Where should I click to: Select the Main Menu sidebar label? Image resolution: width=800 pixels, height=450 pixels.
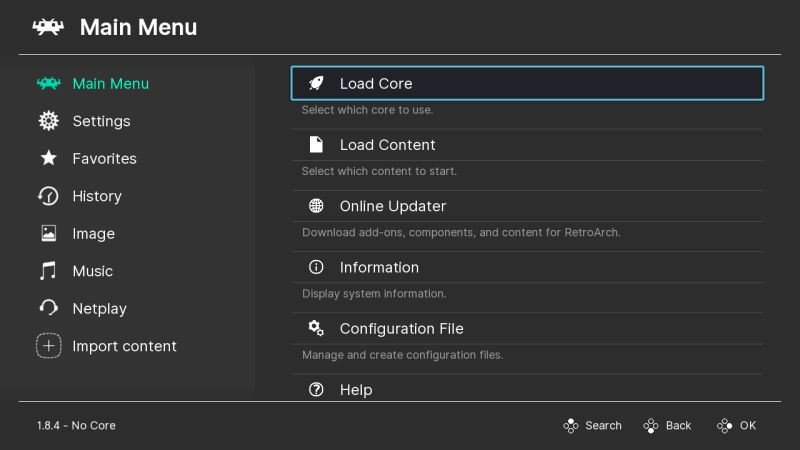[x=111, y=84]
